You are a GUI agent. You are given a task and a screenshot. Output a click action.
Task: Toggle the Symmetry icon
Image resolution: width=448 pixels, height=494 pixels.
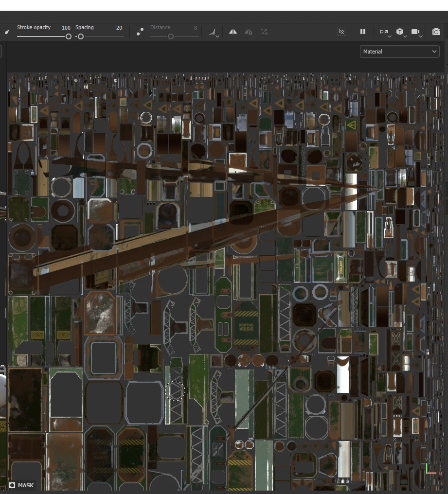tap(233, 32)
